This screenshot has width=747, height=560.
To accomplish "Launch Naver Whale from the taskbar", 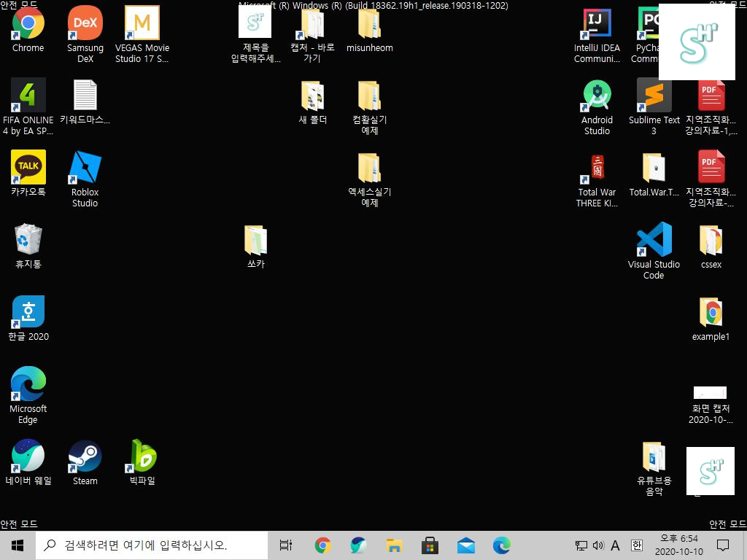I will pos(358,545).
